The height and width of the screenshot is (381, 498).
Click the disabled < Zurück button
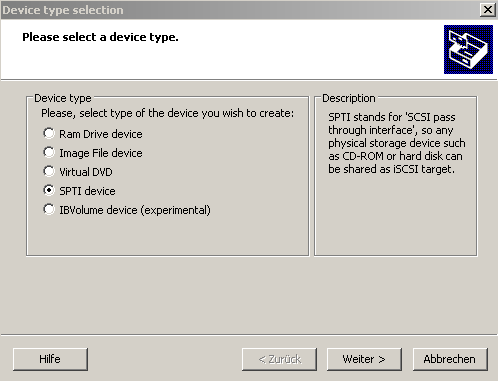tap(279, 359)
